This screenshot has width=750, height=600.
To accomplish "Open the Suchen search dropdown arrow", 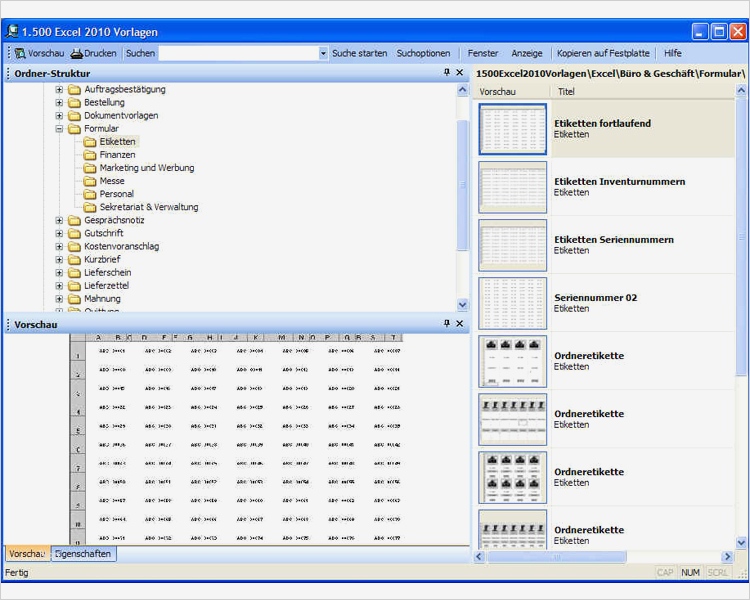I will point(323,53).
